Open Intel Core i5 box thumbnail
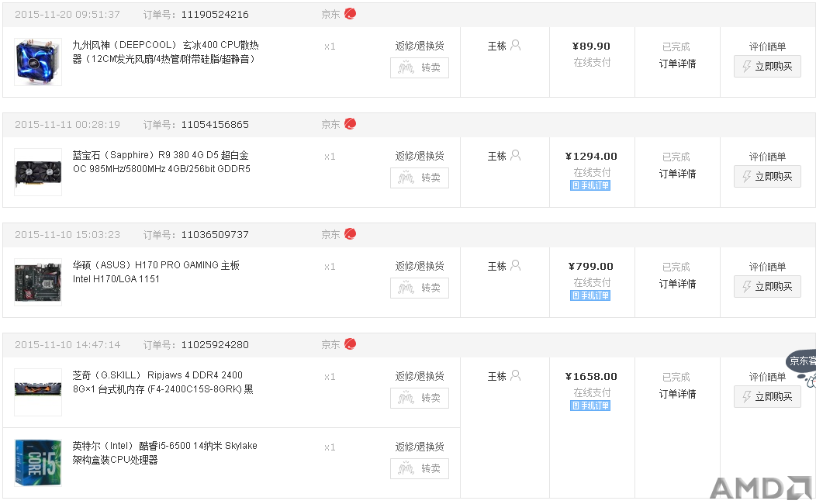This screenshot has width=816, height=504. click(38, 463)
